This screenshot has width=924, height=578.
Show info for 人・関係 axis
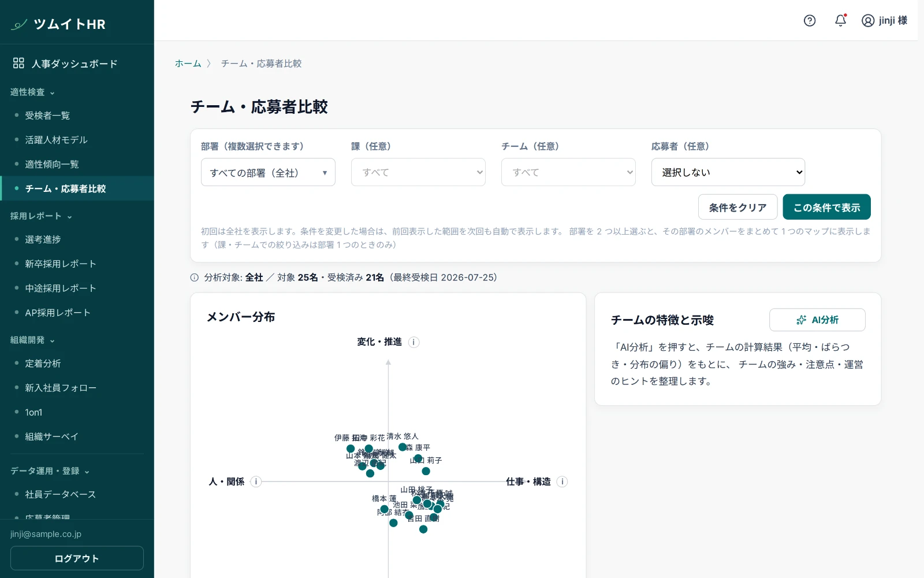(x=256, y=481)
